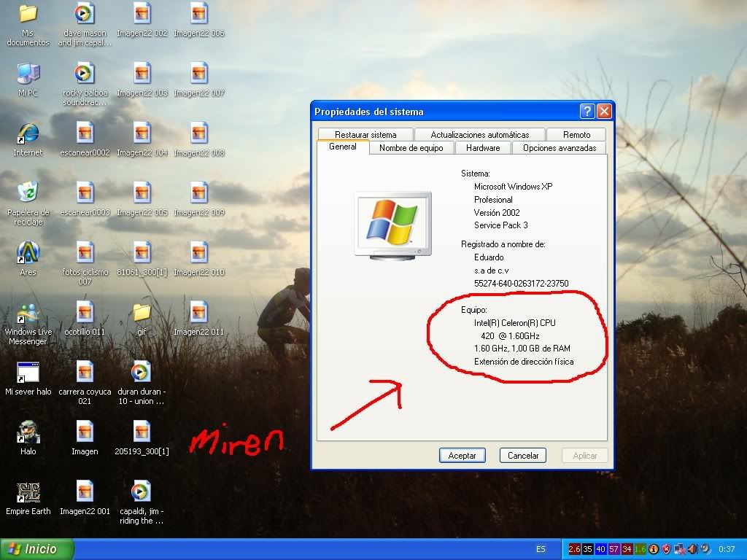Open the Nombre de equipo tab

411,148
